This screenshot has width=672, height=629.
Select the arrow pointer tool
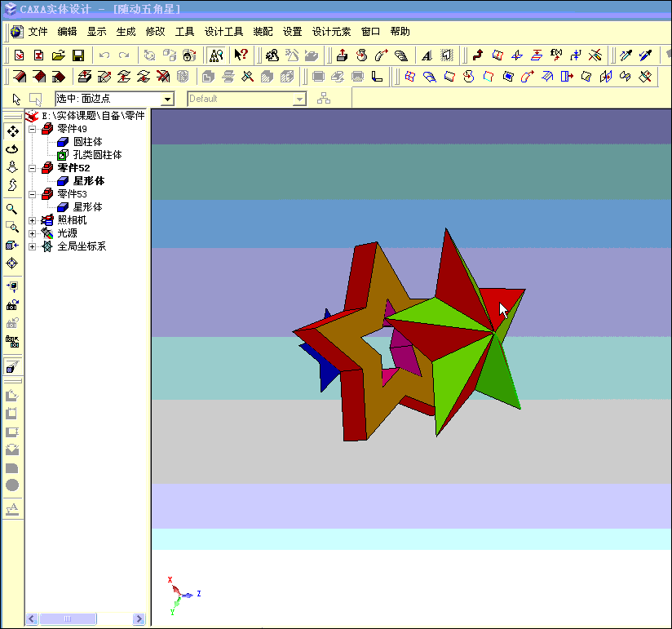click(x=16, y=99)
